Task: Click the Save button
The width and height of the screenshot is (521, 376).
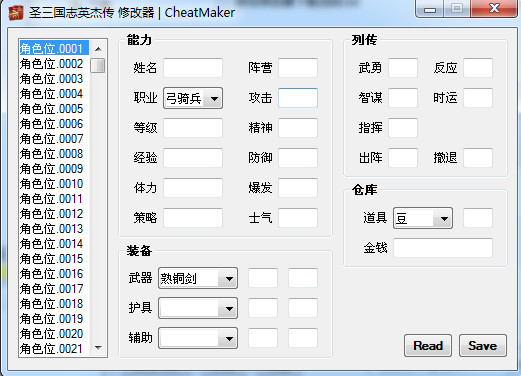Action: (483, 346)
